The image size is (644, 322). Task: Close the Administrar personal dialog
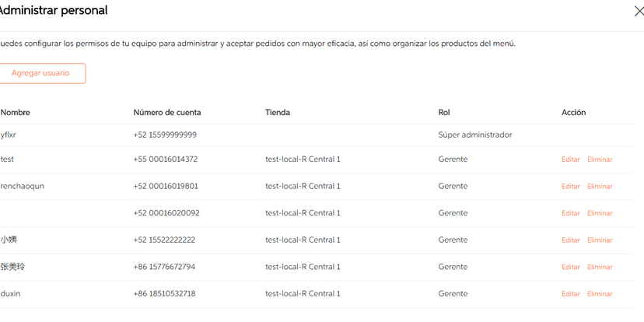point(639,12)
